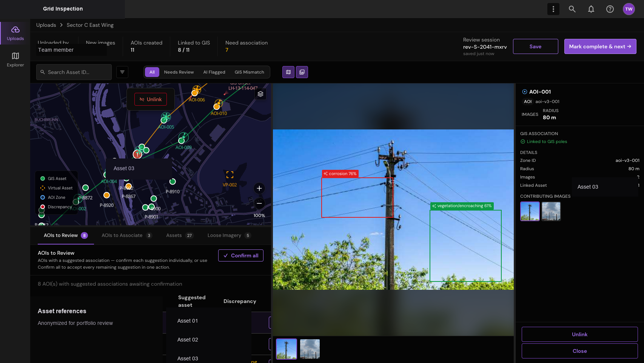Go to Uploads in the sidebar
Viewport: 644px width, 363px height.
click(x=15, y=33)
